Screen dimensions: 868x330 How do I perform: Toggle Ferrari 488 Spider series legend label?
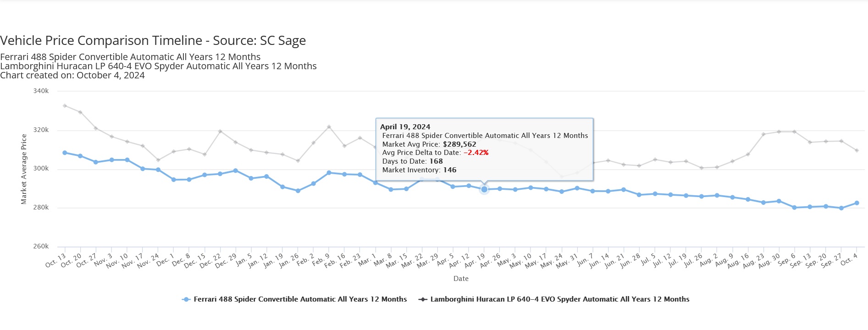(300, 299)
